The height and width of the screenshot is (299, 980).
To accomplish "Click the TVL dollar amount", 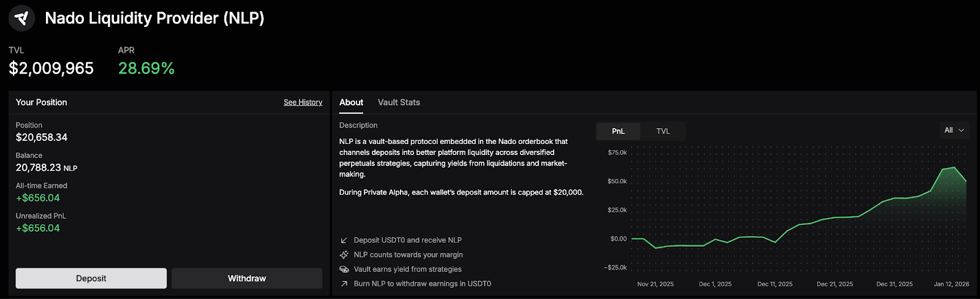I will (51, 69).
